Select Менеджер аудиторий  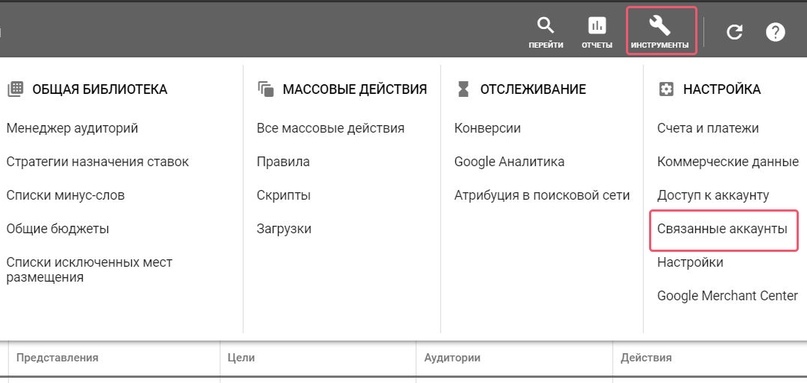pos(72,128)
